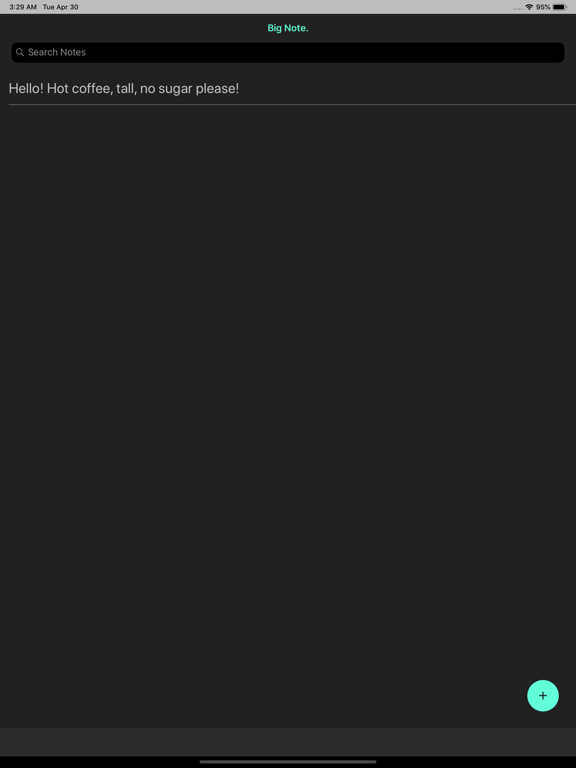The height and width of the screenshot is (768, 576).
Task: Click the magnifying glass search icon
Action: tap(20, 52)
